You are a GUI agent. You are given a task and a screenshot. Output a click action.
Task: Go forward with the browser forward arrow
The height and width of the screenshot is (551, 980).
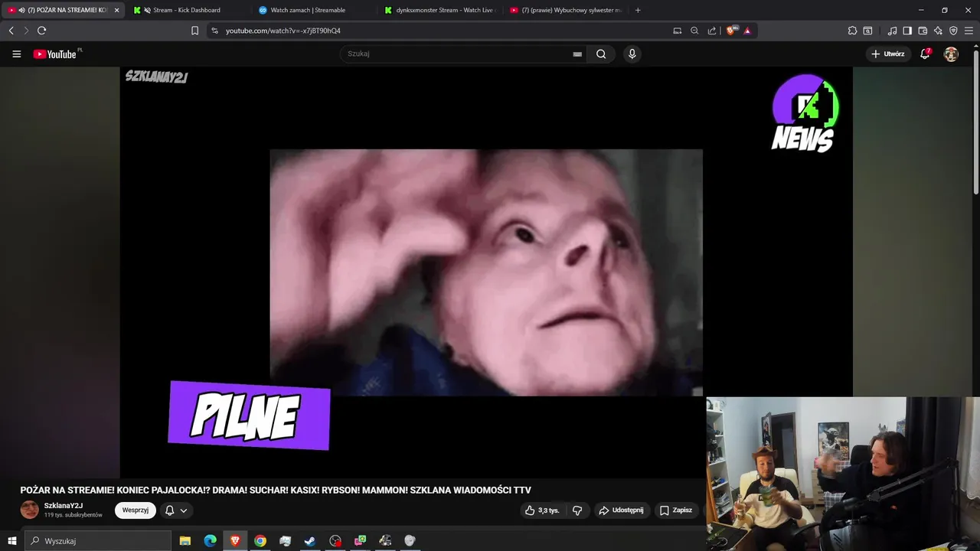26,31
